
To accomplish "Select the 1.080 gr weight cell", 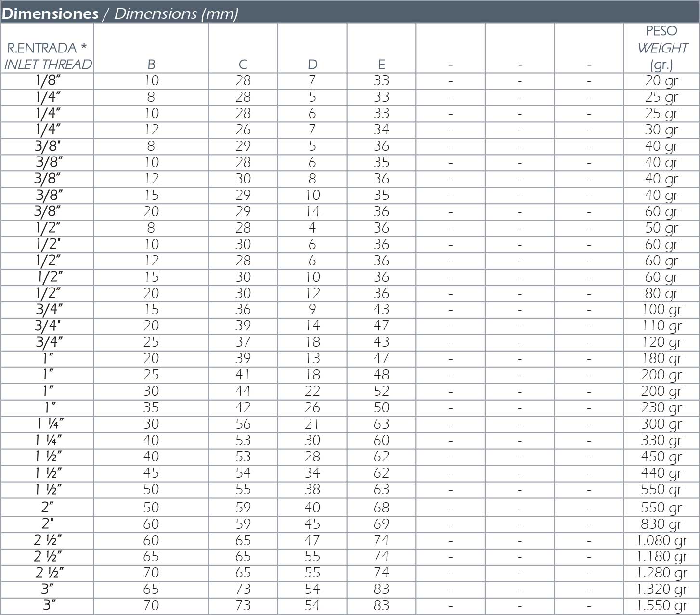I will [x=661, y=541].
